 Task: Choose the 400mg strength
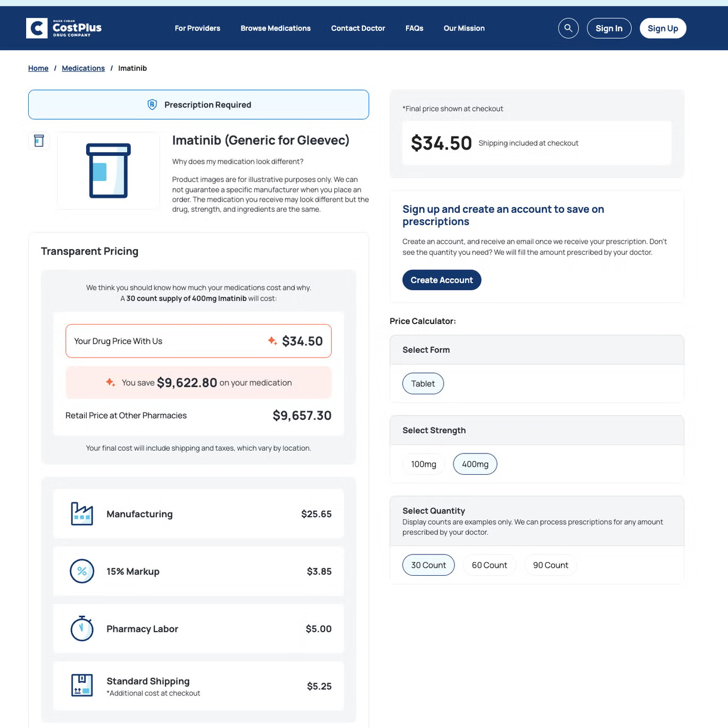475,464
